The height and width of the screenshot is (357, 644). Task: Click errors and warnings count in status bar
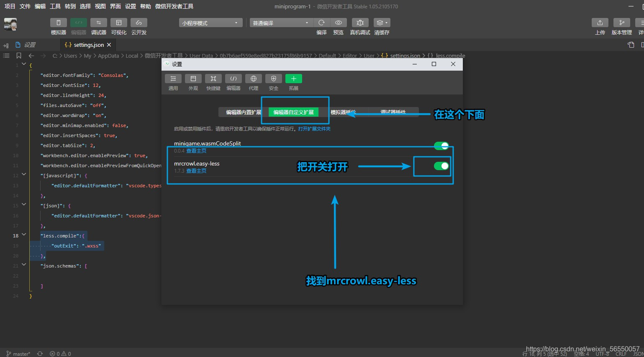click(60, 354)
